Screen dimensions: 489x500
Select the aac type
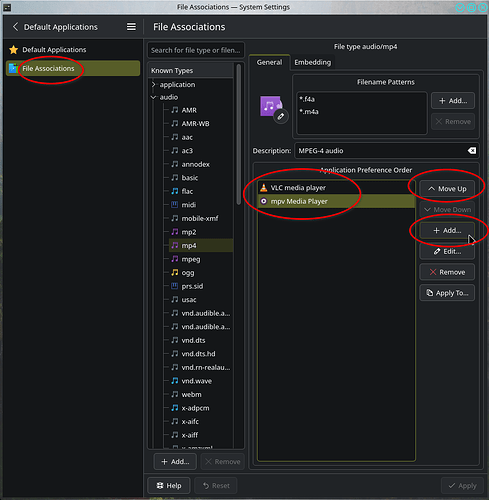187,137
